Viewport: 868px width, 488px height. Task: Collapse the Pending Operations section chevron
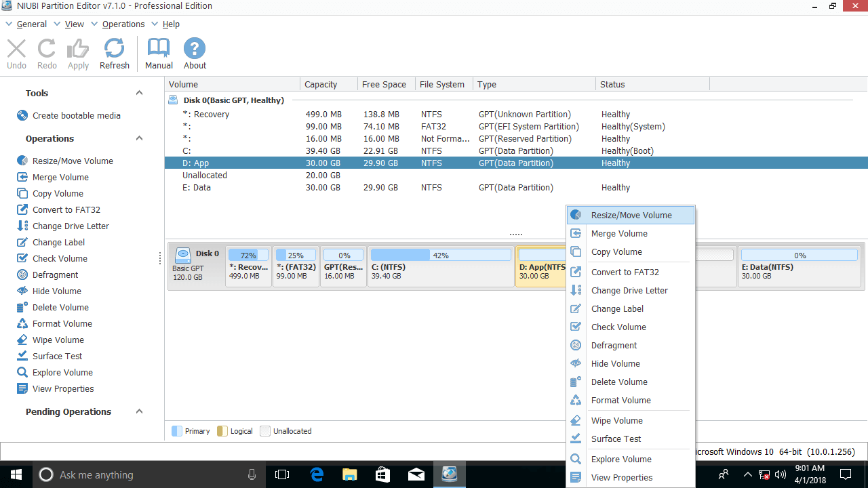139,411
